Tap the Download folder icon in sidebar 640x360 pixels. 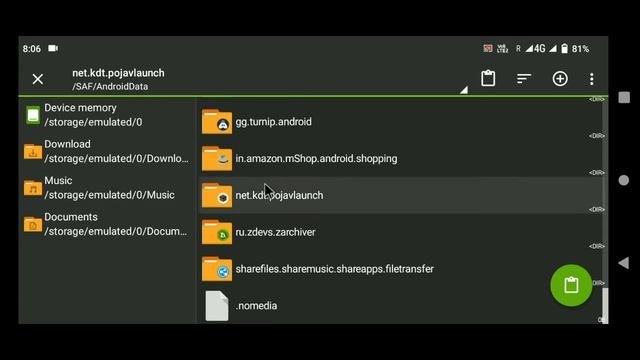tap(33, 151)
